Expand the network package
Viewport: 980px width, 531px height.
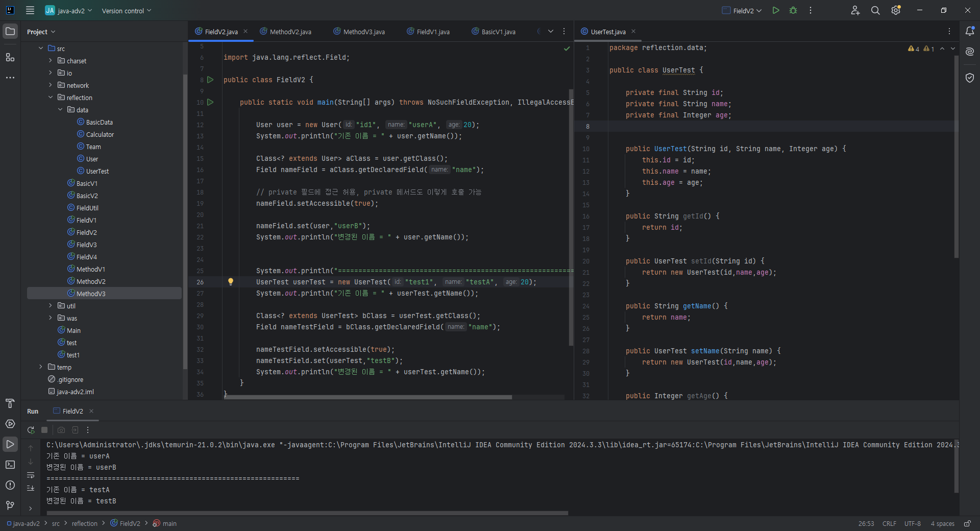pyautogui.click(x=51, y=85)
